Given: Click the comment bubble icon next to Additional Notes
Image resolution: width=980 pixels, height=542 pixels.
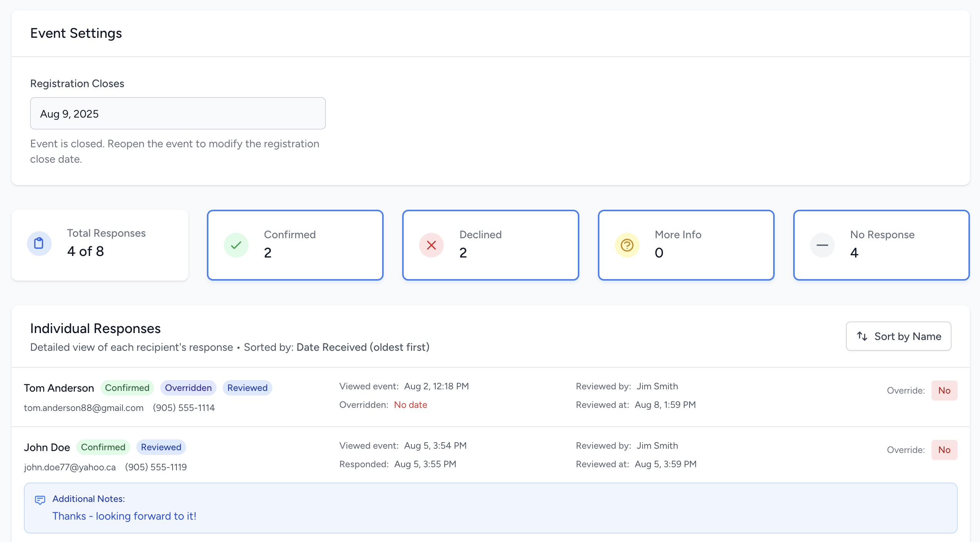Looking at the screenshot, I should (40, 499).
